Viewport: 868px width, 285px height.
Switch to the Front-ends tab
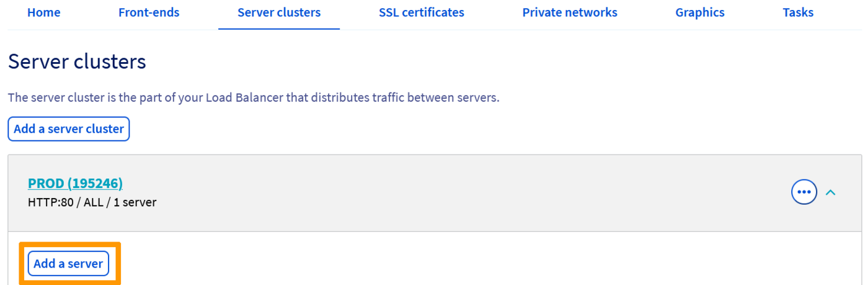[x=149, y=12]
